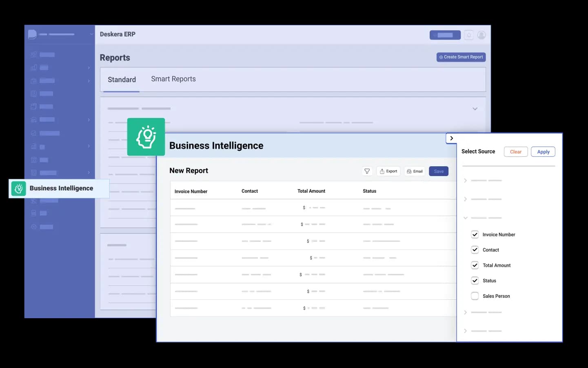Click the Email button with envelope icon
Screen dimensions: 588x368
pos(415,171)
